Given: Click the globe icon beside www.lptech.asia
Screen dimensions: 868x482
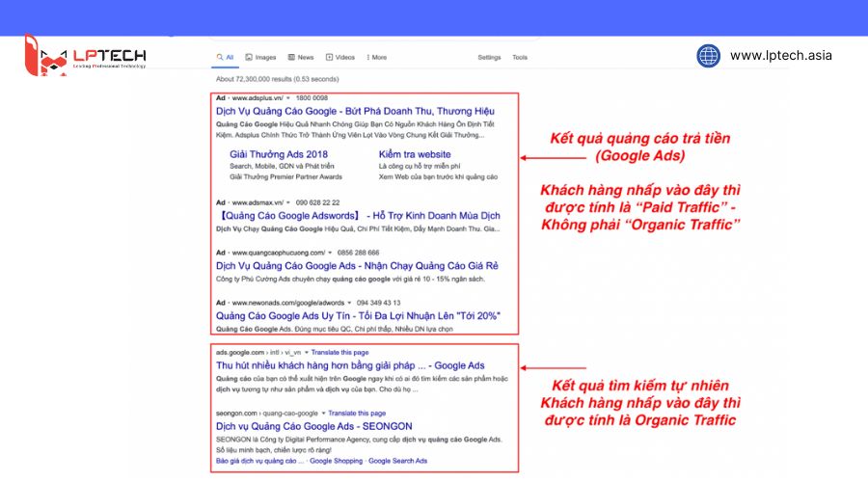Looking at the screenshot, I should tap(709, 56).
